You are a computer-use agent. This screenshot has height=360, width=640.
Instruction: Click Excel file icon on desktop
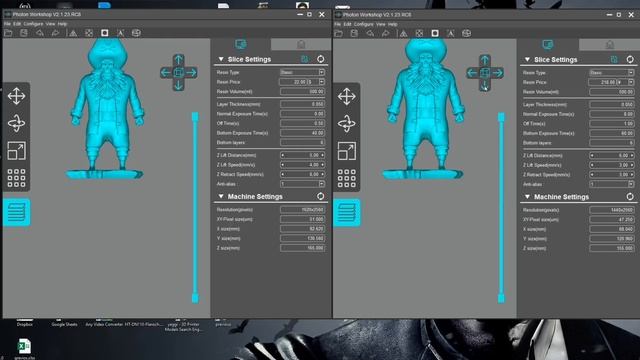click(x=24, y=347)
